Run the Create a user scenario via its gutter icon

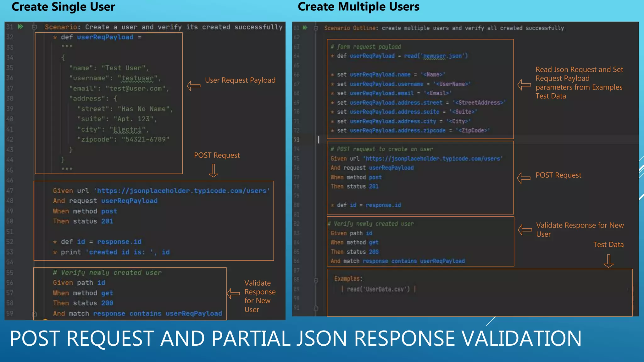point(20,27)
